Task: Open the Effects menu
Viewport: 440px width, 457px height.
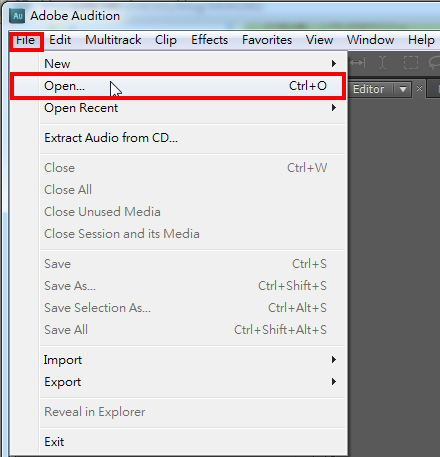Action: 209,40
